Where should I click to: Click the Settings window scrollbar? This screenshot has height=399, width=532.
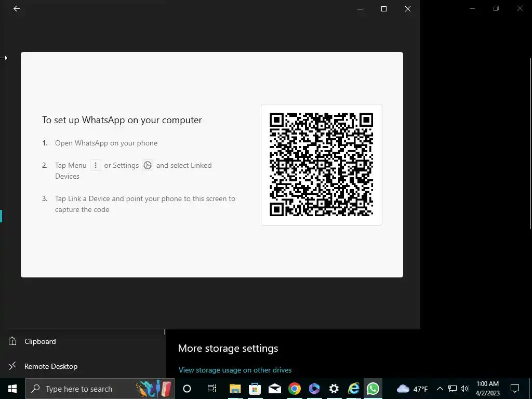pyautogui.click(x=530, y=144)
